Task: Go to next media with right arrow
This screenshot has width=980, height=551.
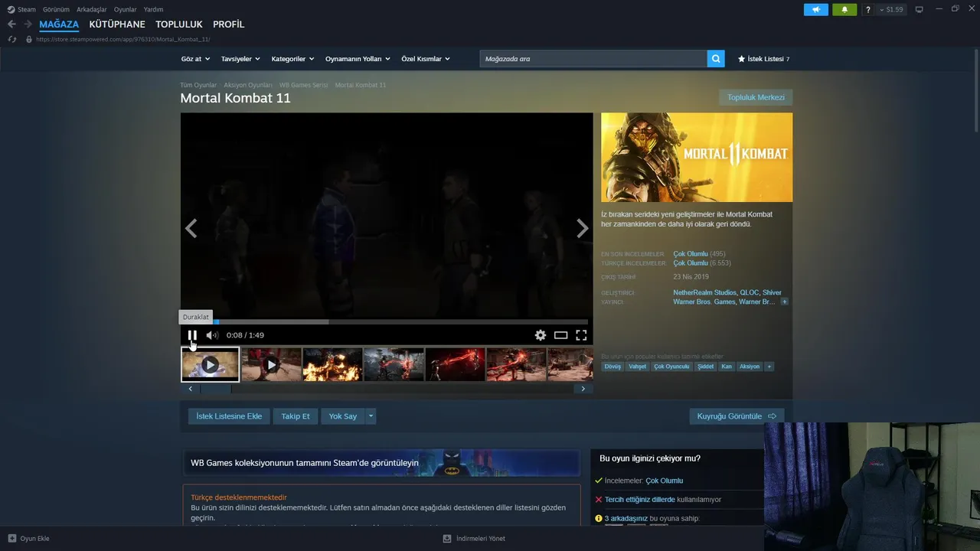Action: point(583,228)
